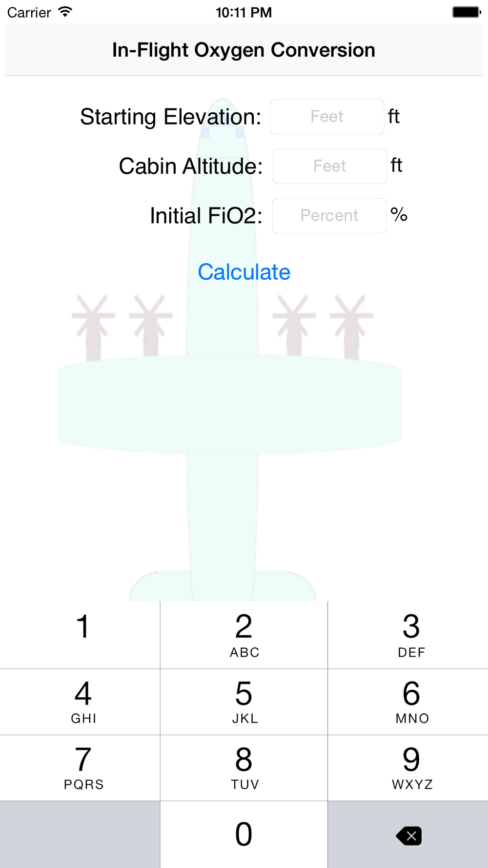Tap the 1 key on keypad
Image resolution: width=488 pixels, height=868 pixels.
click(x=80, y=635)
